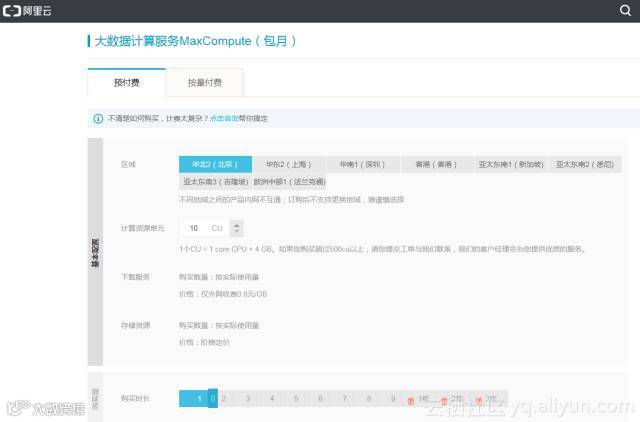
Task: Set purchase duration to 3 months
Action: [247, 398]
